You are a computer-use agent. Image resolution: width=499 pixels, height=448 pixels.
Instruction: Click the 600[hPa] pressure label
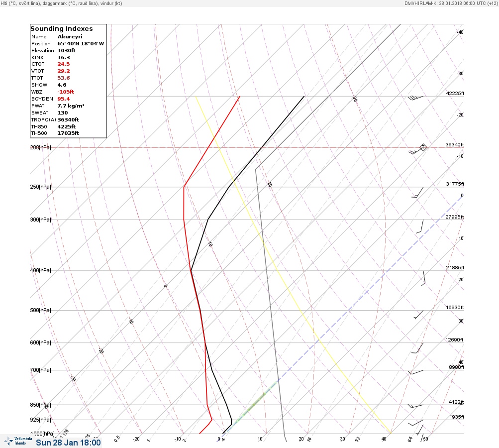click(x=40, y=342)
